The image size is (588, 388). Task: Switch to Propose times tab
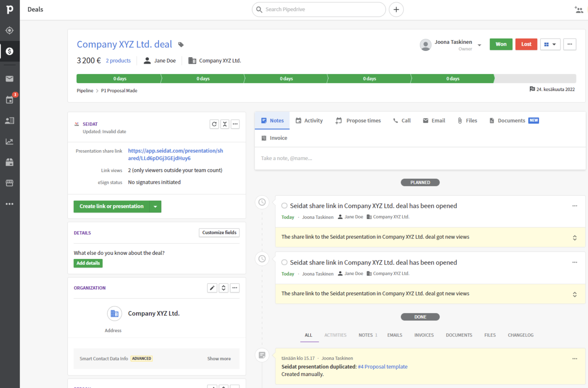(x=358, y=121)
